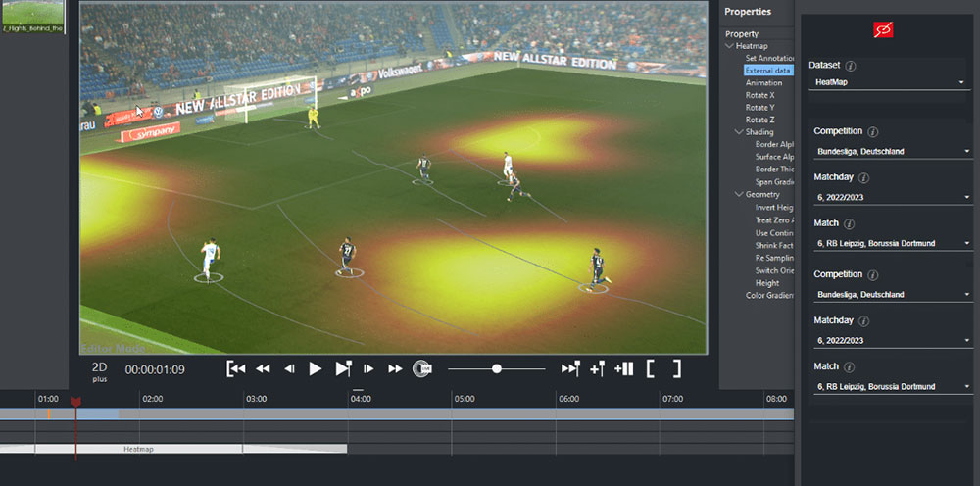This screenshot has height=486, width=980.
Task: Start playback with the Play button
Action: [315, 368]
